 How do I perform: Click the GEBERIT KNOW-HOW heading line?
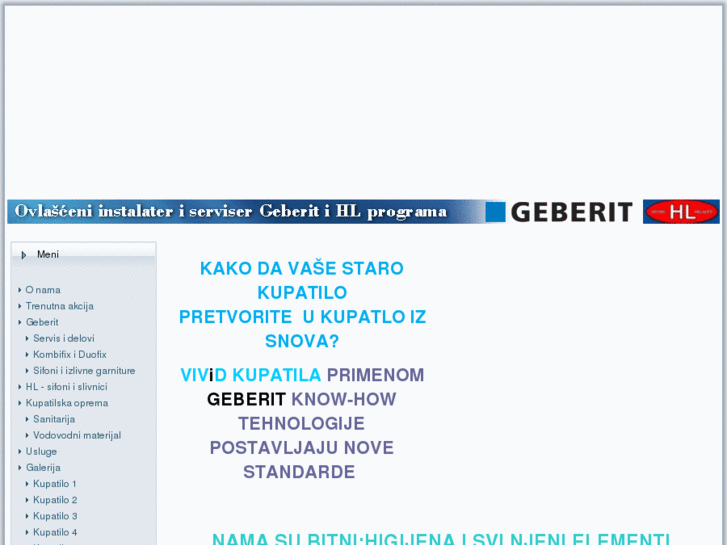pos(301,399)
